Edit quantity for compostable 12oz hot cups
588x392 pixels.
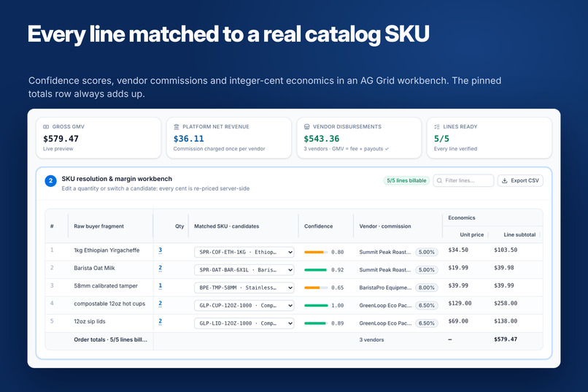pyautogui.click(x=160, y=304)
